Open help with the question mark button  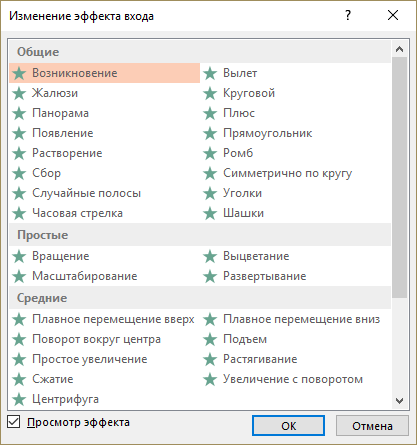click(348, 15)
